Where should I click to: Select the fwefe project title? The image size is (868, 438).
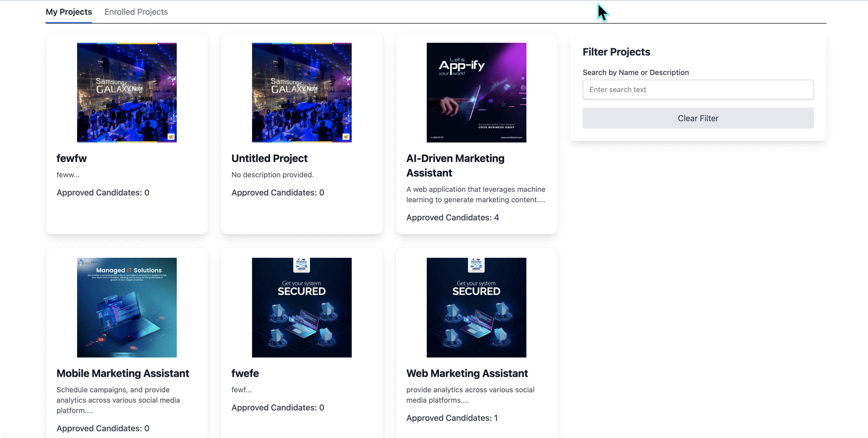click(245, 373)
